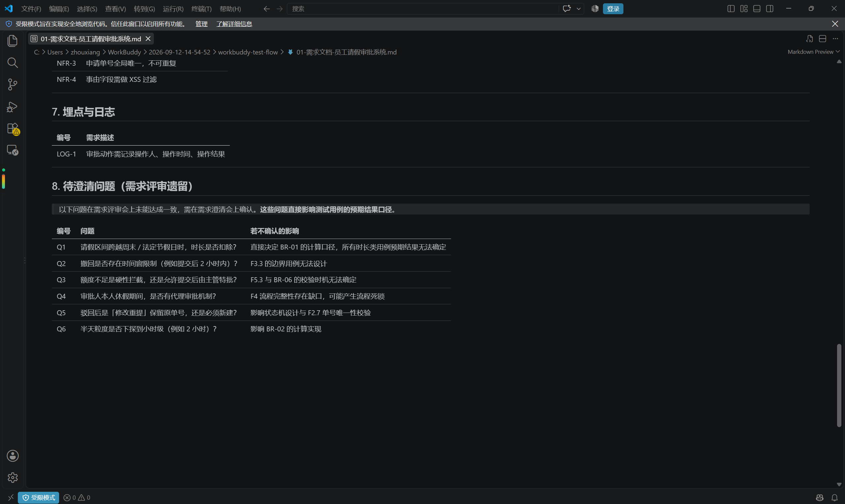Open Source Control view
The width and height of the screenshot is (845, 504).
tap(13, 84)
